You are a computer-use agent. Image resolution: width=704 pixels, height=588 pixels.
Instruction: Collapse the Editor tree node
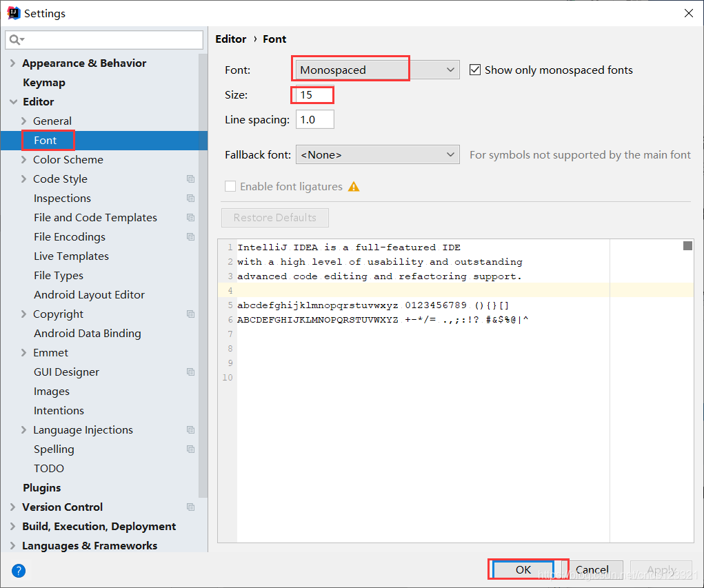pos(14,102)
